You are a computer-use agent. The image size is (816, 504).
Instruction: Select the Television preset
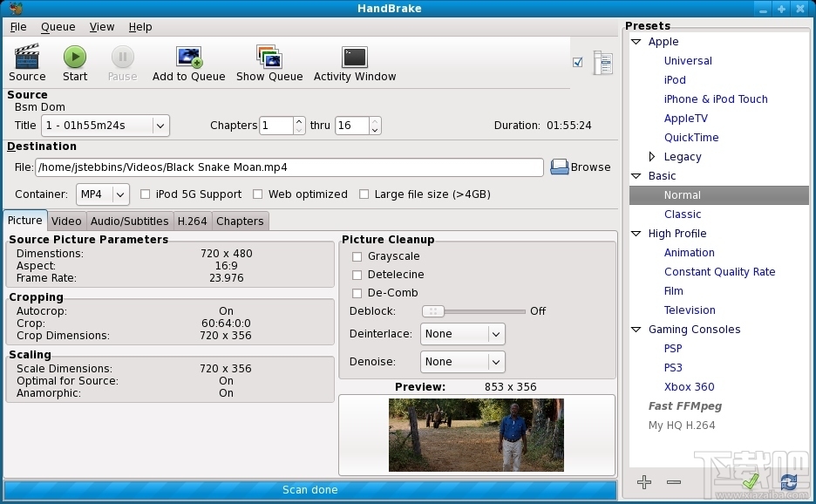(x=690, y=310)
